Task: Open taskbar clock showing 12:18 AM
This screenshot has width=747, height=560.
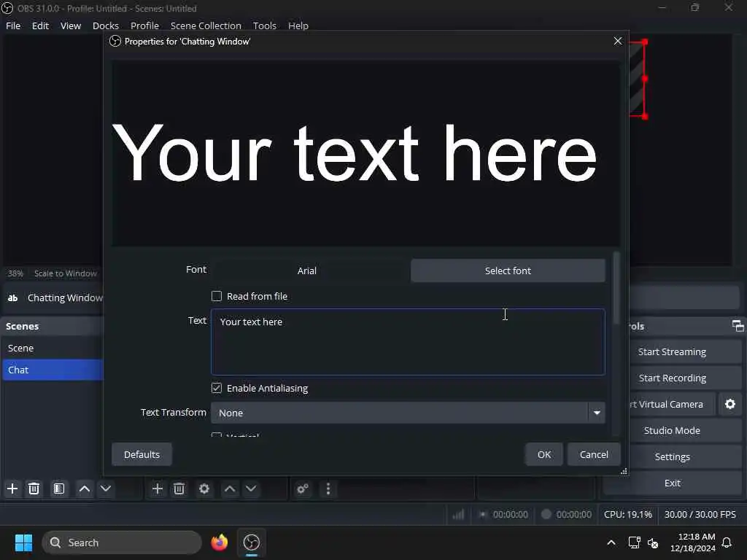Action: click(x=692, y=542)
